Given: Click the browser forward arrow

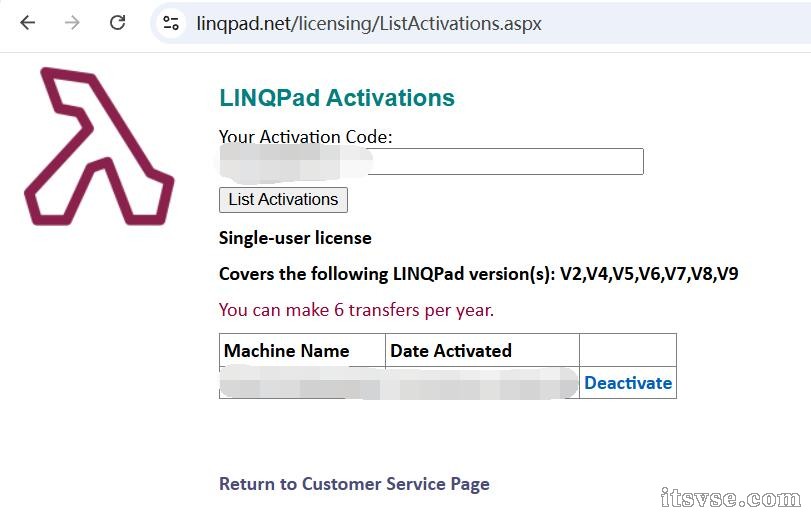Looking at the screenshot, I should [72, 23].
